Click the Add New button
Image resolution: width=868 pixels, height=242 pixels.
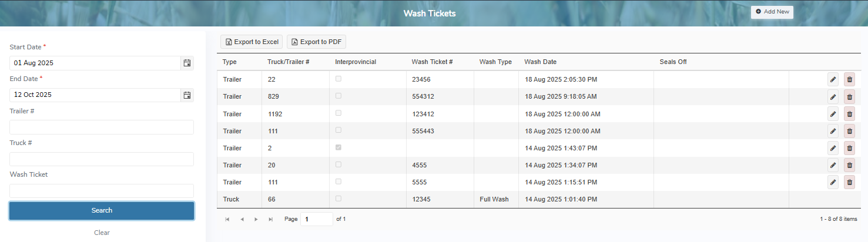772,12
